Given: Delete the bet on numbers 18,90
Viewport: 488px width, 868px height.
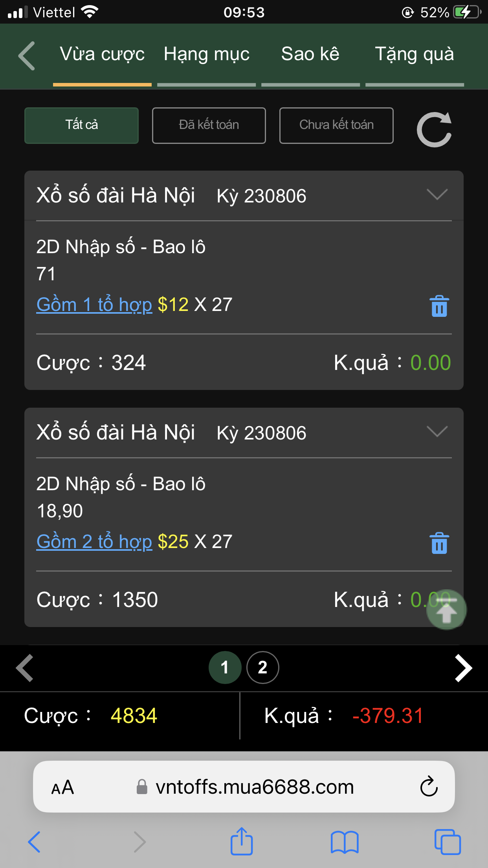Looking at the screenshot, I should coord(439,543).
